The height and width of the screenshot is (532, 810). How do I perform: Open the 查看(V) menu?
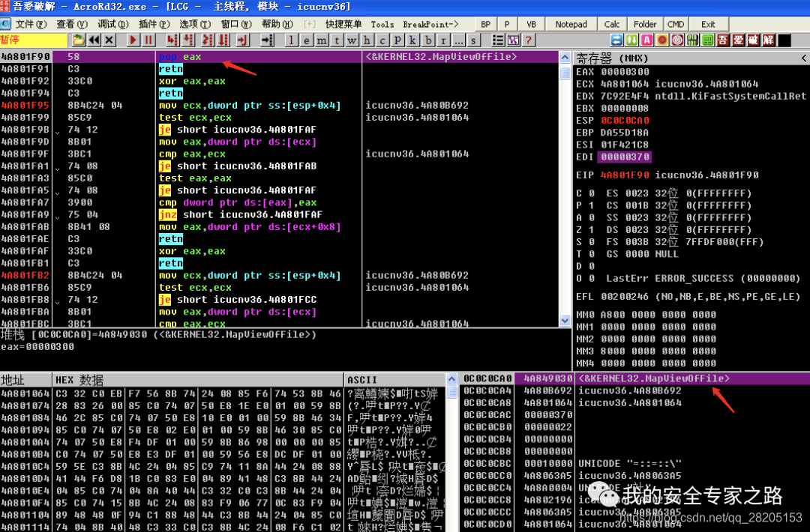click(72, 24)
